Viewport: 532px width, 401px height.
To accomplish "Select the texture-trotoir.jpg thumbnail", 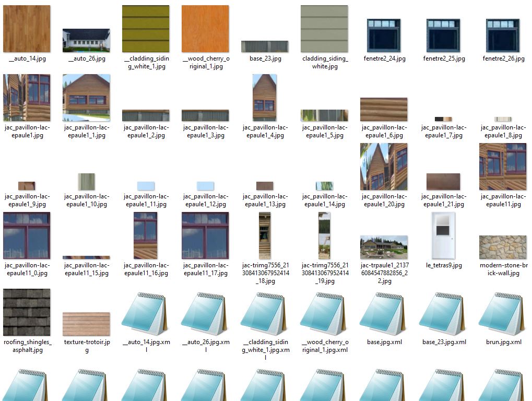I will tap(86, 324).
